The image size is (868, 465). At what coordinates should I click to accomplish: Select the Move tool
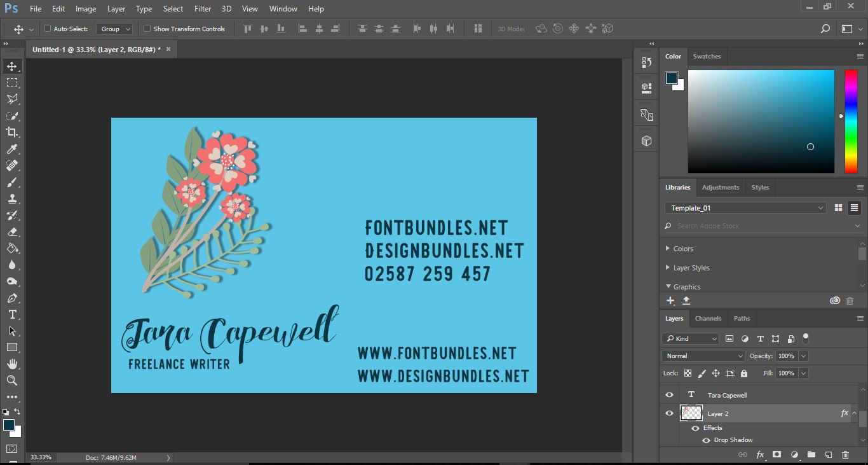[x=12, y=66]
